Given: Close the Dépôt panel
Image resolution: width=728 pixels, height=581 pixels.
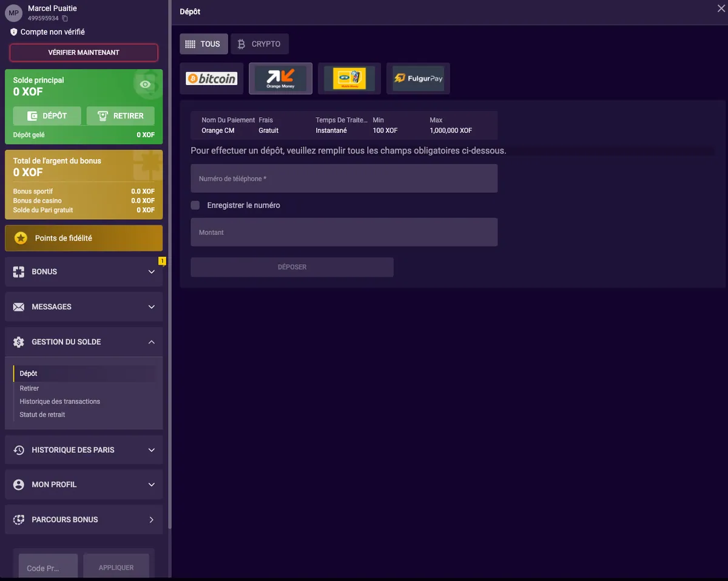Looking at the screenshot, I should (x=720, y=8).
